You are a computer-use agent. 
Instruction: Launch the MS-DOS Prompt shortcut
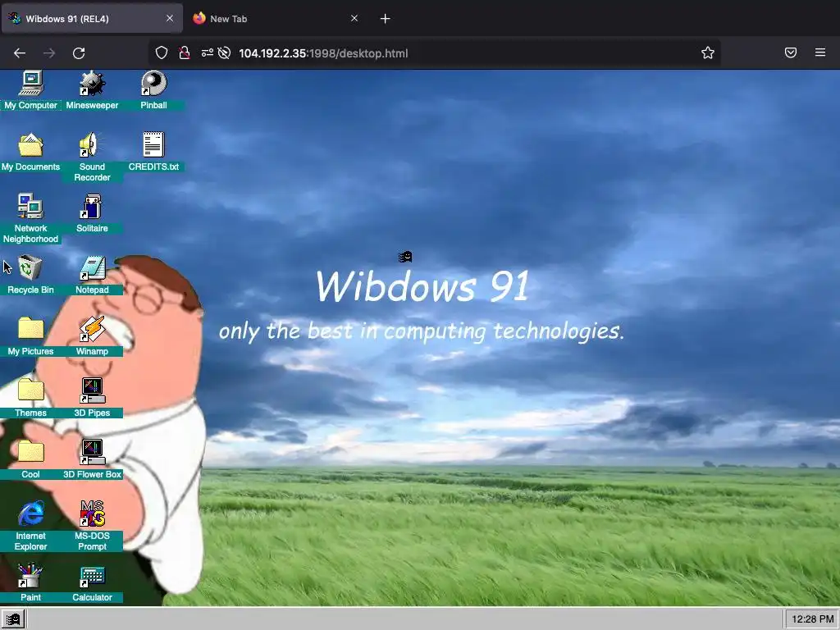coord(92,526)
